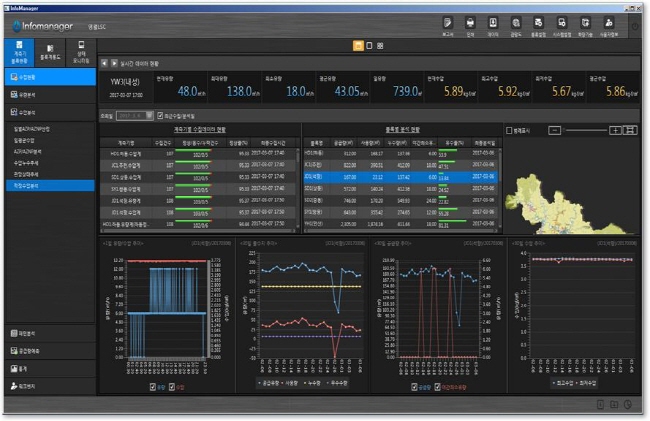Open the 통계 section in the left sidebar
This screenshot has width=650, height=421.
[50, 368]
